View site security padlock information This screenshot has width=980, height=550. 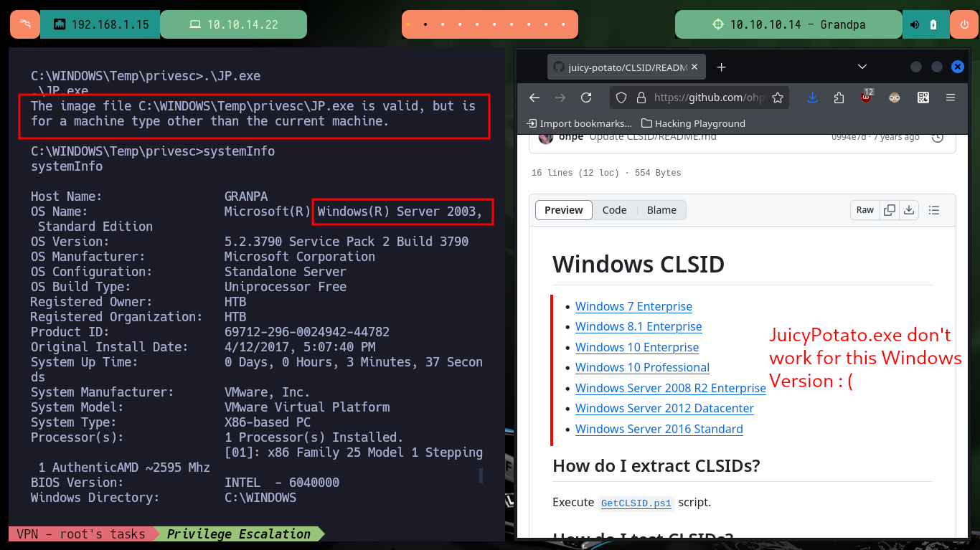coord(641,98)
